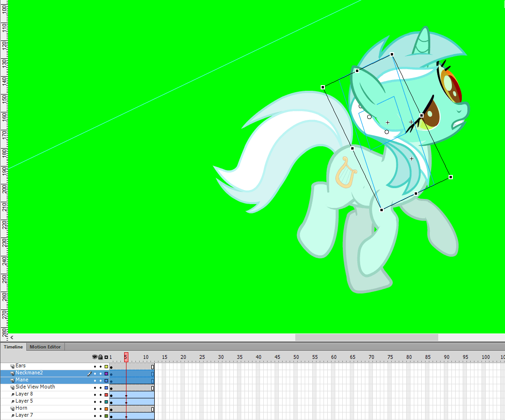The image size is (505, 420).
Task: Click the Layer 5 motion tween icon
Action: tap(13, 402)
